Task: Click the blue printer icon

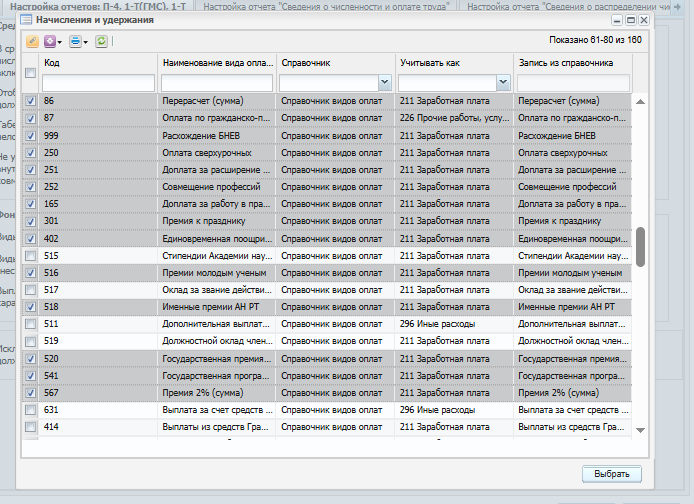Action: [x=75, y=41]
